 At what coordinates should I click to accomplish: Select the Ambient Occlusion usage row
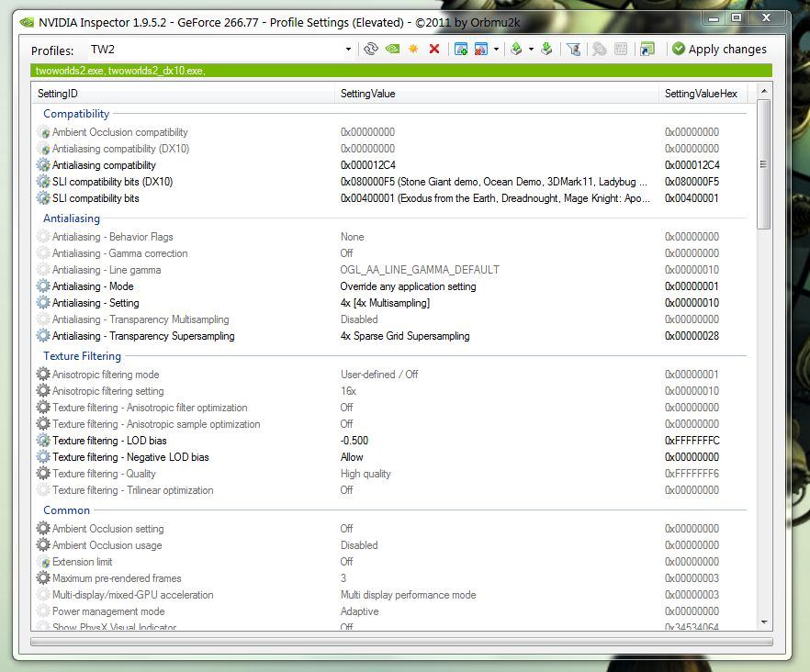pos(390,545)
